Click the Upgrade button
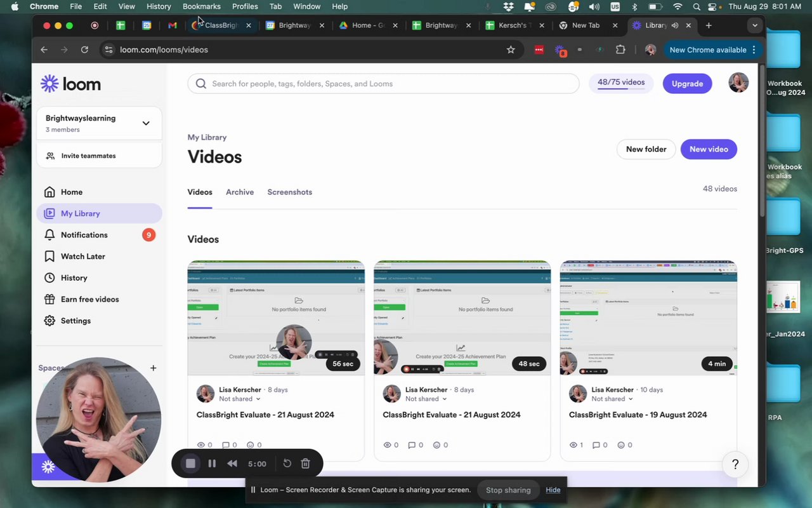The image size is (812, 508). pyautogui.click(x=687, y=84)
